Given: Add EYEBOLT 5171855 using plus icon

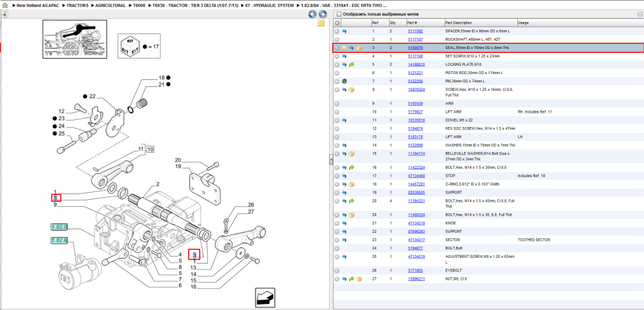Looking at the screenshot, I should 337,271.
